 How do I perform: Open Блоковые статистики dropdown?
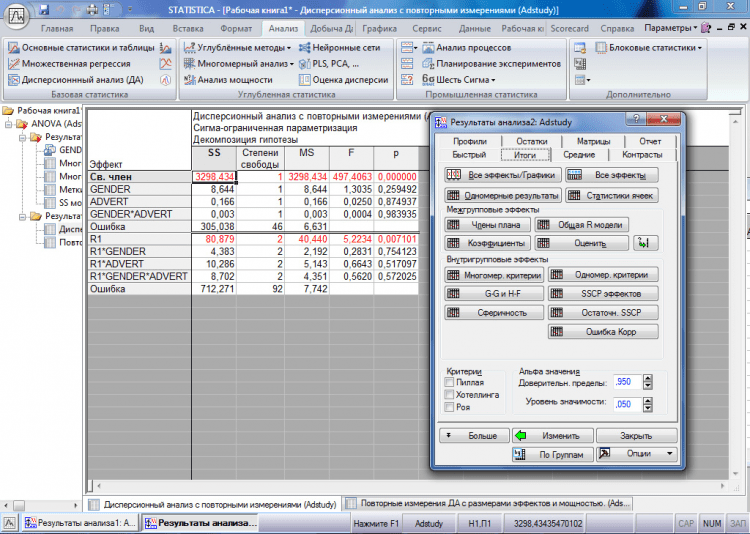649,48
